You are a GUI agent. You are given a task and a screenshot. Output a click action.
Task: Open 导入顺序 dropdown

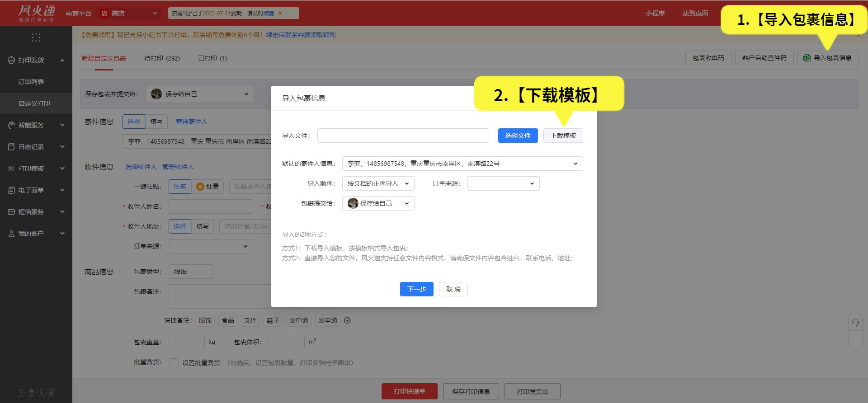pos(378,183)
